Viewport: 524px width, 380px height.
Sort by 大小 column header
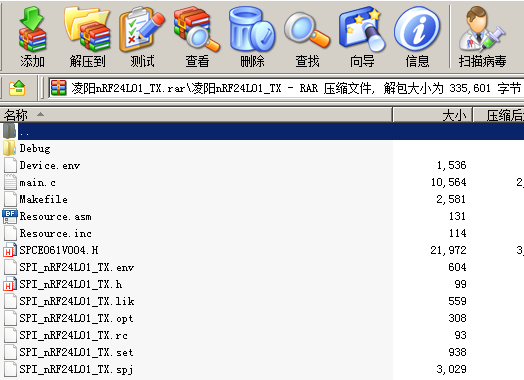[x=432, y=115]
